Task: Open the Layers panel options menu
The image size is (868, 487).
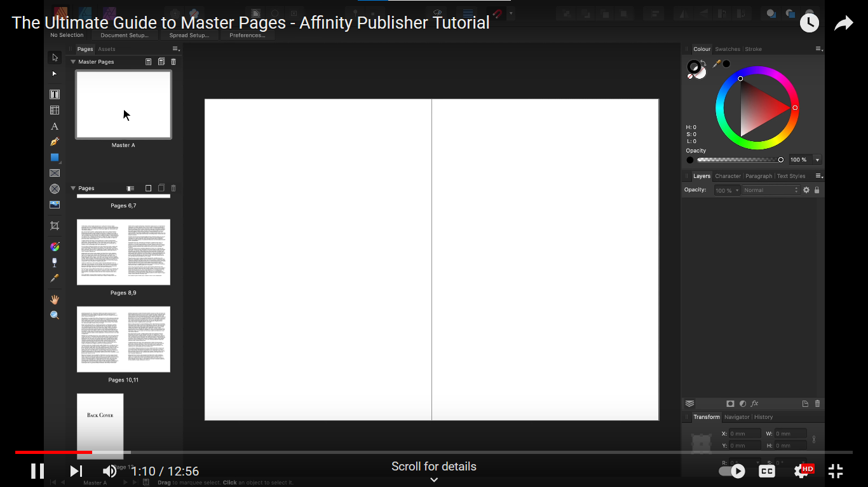Action: [x=819, y=176]
